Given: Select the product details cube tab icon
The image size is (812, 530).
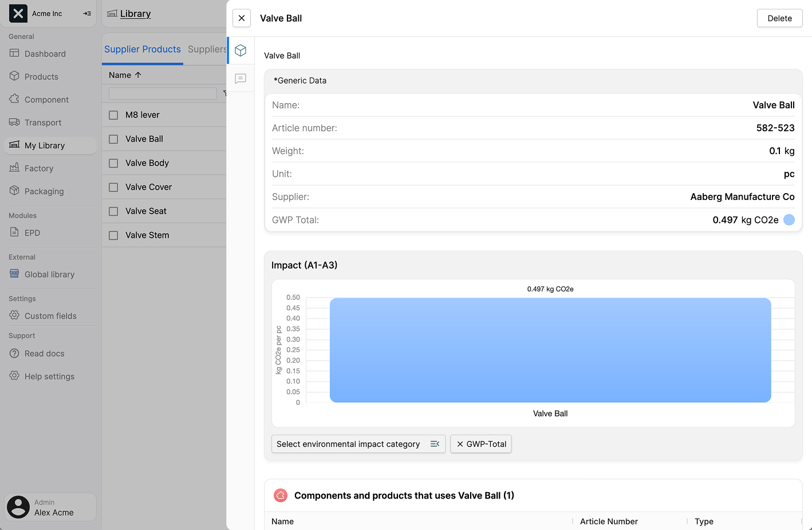Looking at the screenshot, I should 241,50.
